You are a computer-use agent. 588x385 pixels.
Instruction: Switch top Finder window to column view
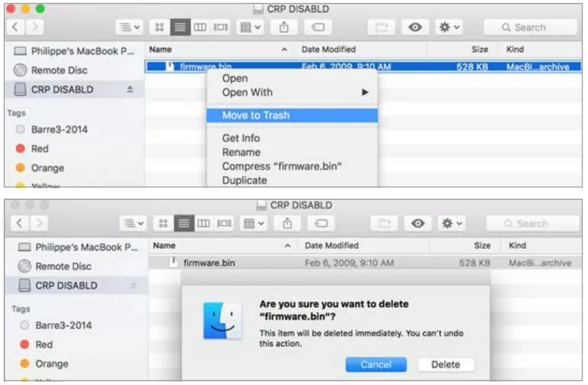pyautogui.click(x=200, y=27)
